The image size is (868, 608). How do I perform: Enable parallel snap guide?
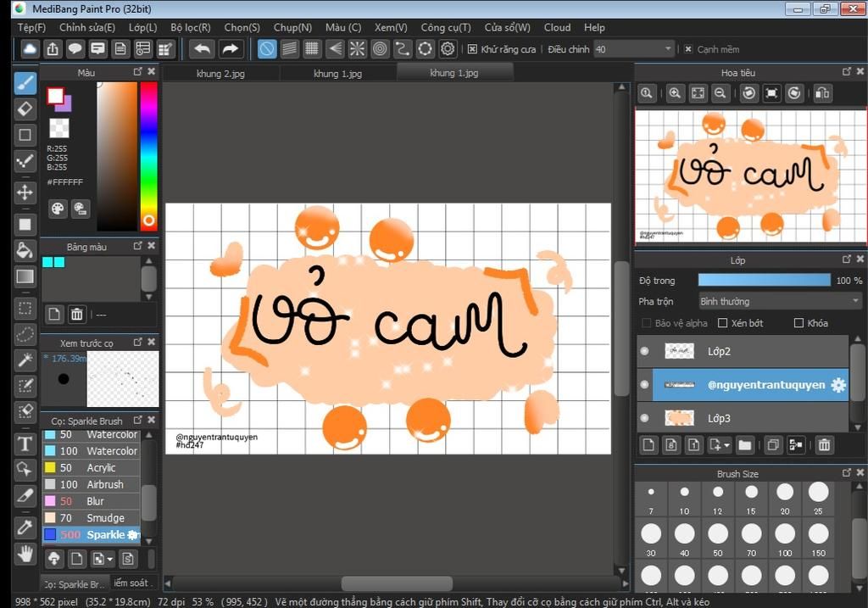(x=290, y=49)
